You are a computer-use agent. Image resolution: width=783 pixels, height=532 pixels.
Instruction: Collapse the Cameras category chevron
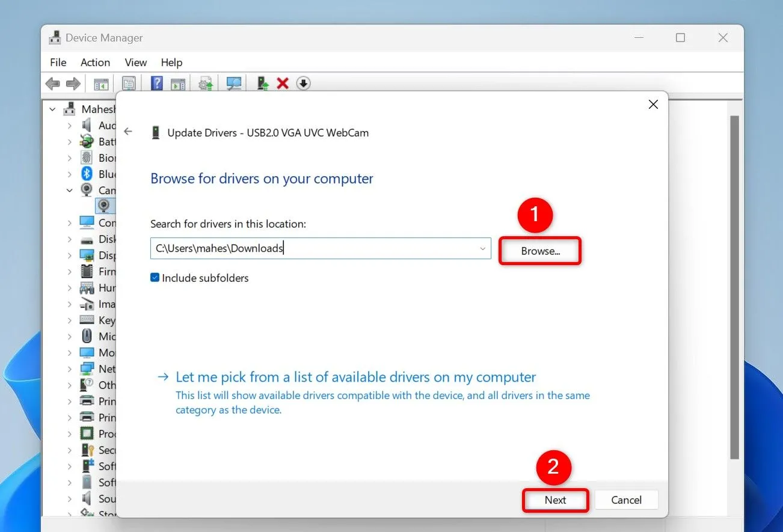click(x=70, y=190)
